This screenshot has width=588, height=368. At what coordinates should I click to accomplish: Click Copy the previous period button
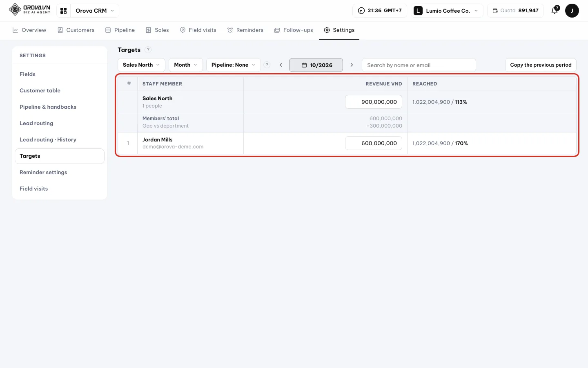point(541,65)
